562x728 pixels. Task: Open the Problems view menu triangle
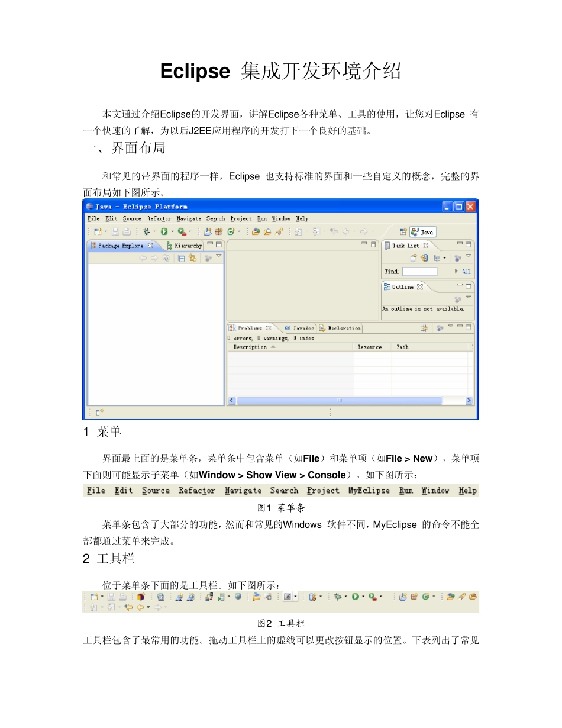pyautogui.click(x=450, y=326)
